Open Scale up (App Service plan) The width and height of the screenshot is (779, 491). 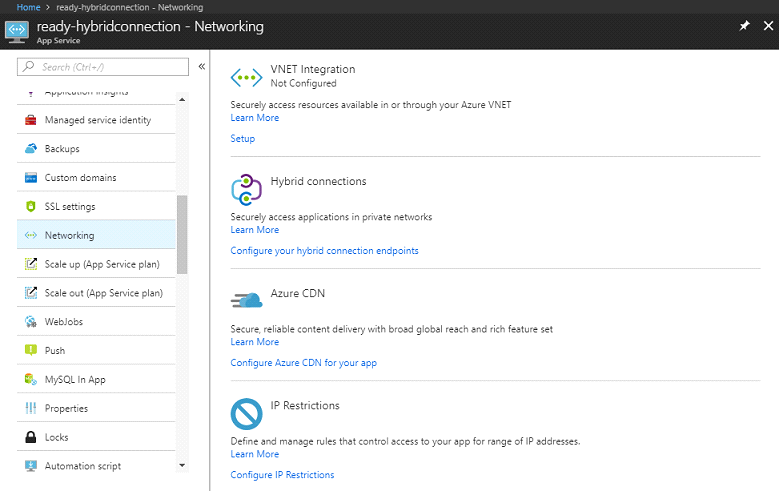point(96,264)
